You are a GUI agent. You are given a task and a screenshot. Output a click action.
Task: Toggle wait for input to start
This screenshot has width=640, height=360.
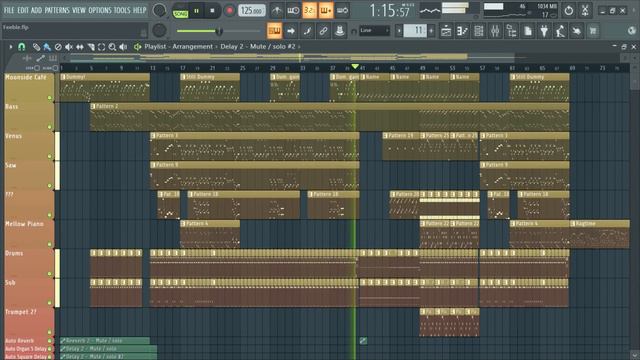pyautogui.click(x=293, y=10)
